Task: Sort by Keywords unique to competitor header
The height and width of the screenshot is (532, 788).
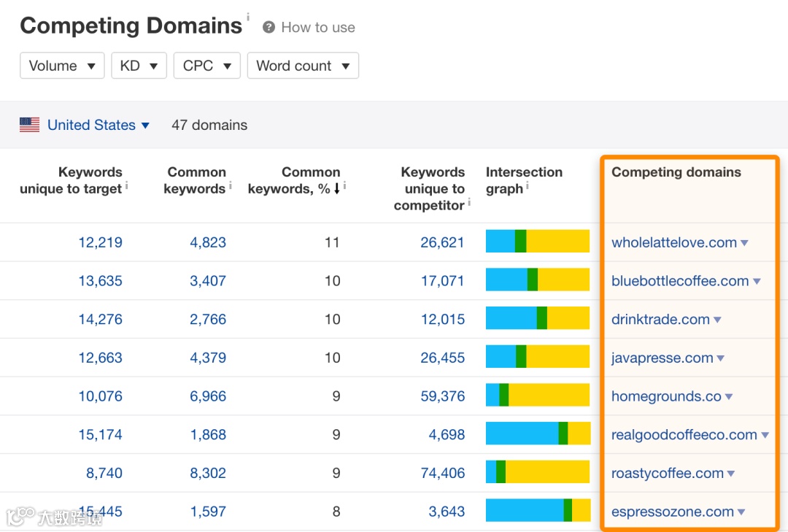Action: [x=429, y=188]
